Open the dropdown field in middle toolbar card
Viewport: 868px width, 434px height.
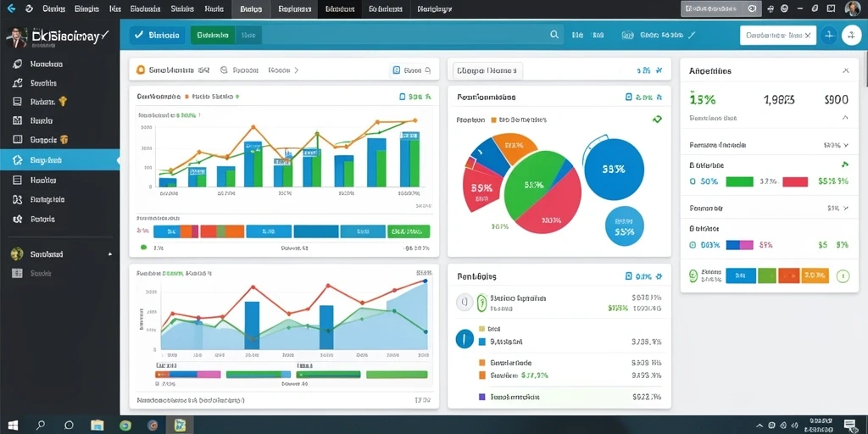tap(487, 70)
